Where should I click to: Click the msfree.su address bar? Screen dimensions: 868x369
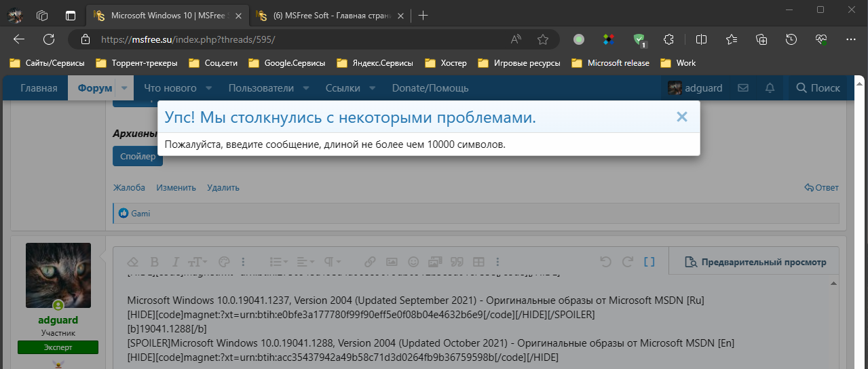[292, 39]
